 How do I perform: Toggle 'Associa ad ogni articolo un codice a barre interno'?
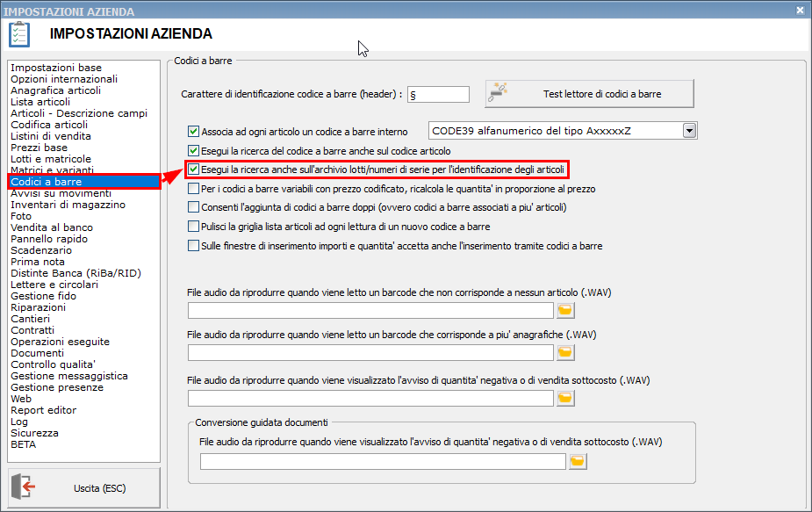(x=193, y=132)
